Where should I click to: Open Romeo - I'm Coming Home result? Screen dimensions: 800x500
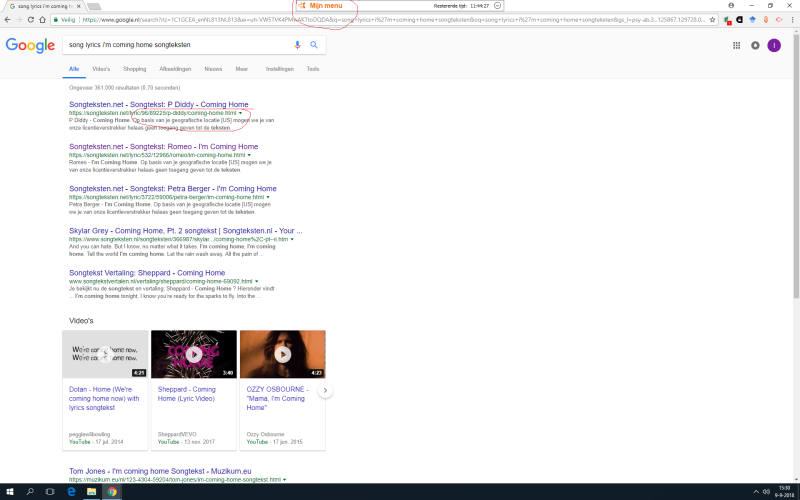[163, 146]
